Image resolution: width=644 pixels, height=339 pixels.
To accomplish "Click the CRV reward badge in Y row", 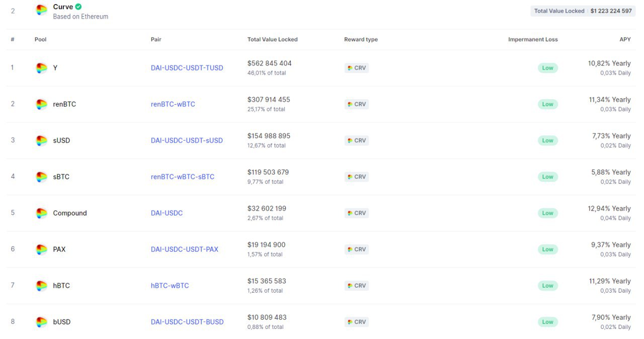I will coord(357,68).
